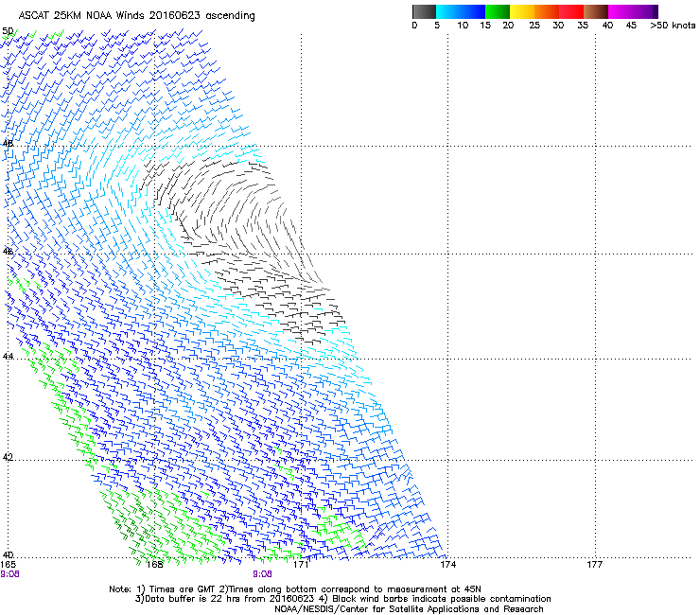Pick the magenta 40-45 knots color segment
The width and height of the screenshot is (700, 615).
pos(621,11)
